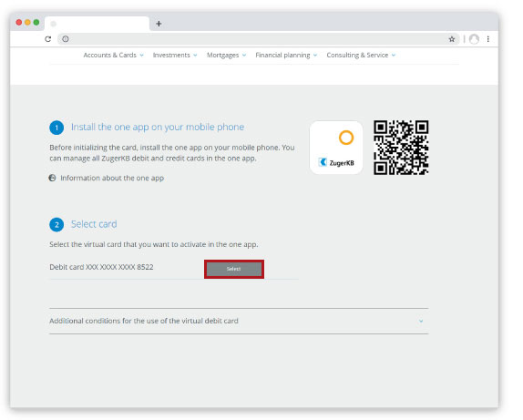Click the QR code image

pos(401,148)
